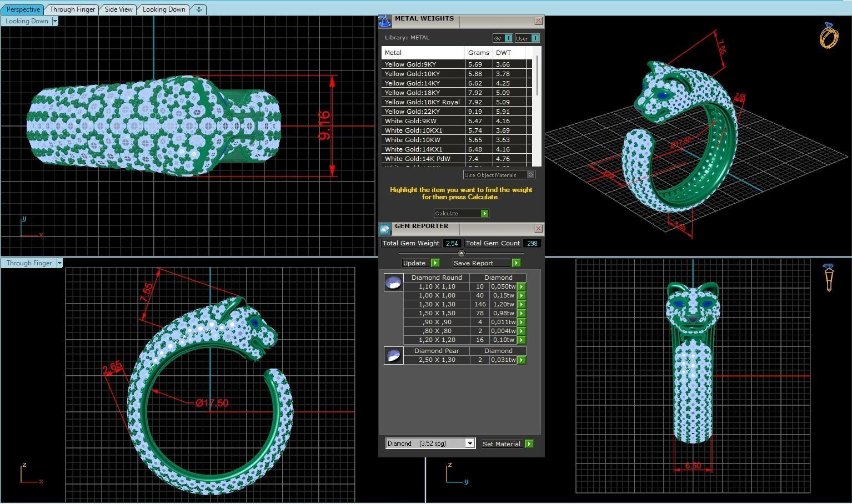Select the Yellow Gold:10KY row
This screenshot has width=852, height=504.
click(457, 74)
